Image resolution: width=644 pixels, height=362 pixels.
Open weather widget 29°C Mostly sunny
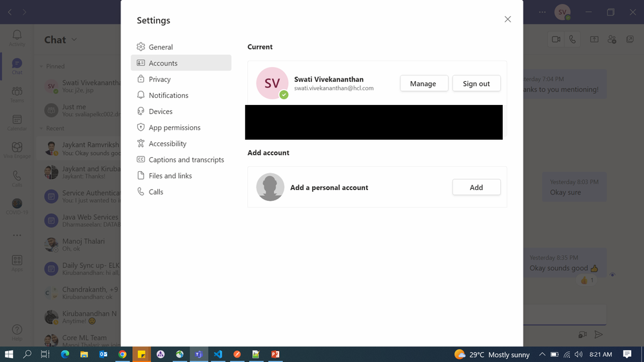click(x=492, y=354)
